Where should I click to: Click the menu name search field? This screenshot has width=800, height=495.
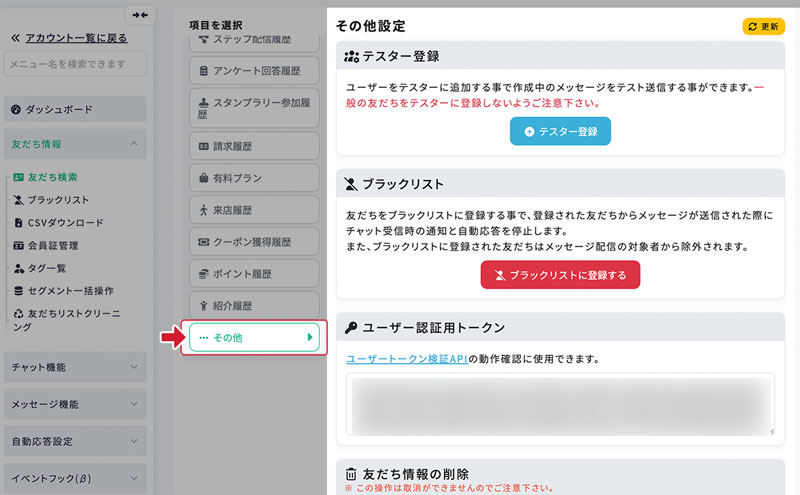pyautogui.click(x=75, y=65)
